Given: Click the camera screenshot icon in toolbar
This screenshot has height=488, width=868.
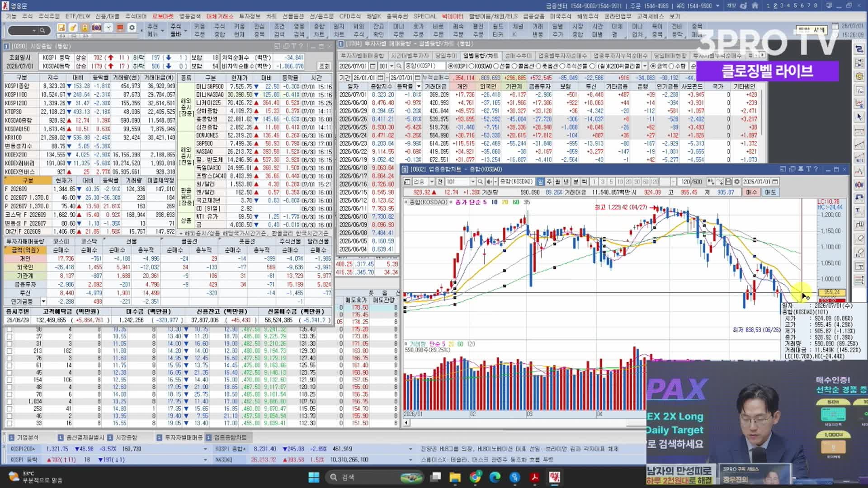Looking at the screenshot, I should click(x=96, y=28).
